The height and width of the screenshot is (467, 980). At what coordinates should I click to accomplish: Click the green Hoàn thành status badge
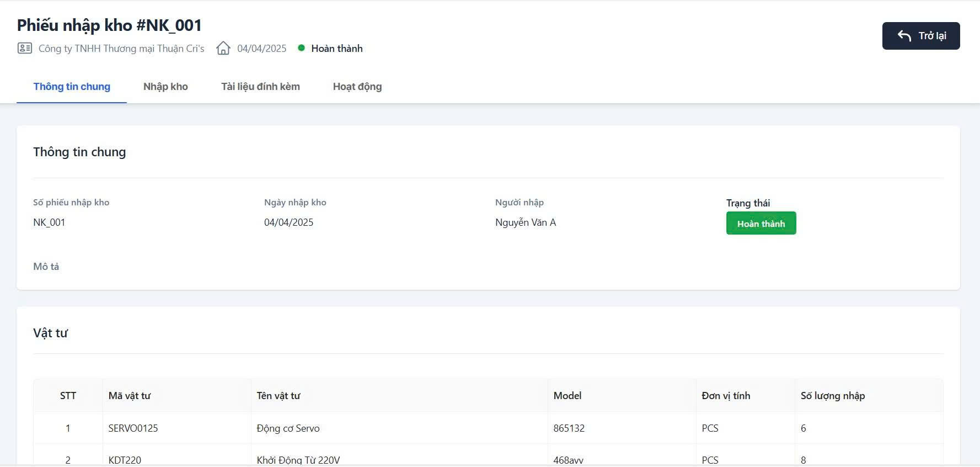(761, 224)
